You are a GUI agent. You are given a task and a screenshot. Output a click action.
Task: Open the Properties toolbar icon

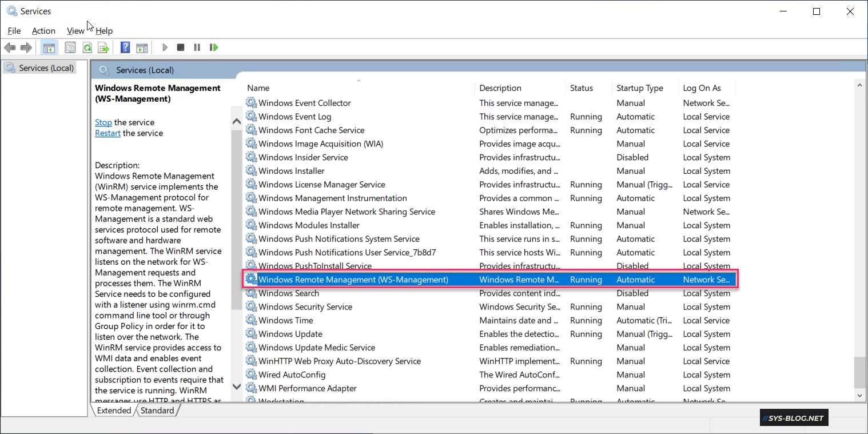[70, 47]
